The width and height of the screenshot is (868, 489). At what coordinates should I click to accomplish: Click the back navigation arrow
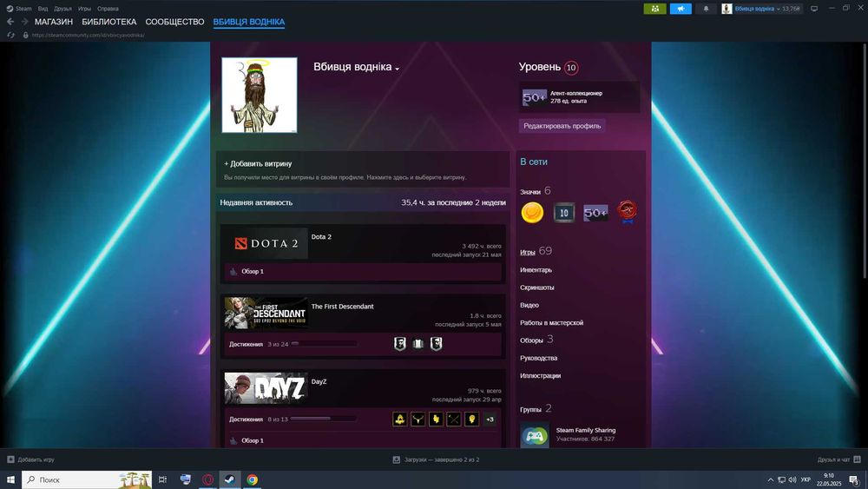(x=10, y=22)
